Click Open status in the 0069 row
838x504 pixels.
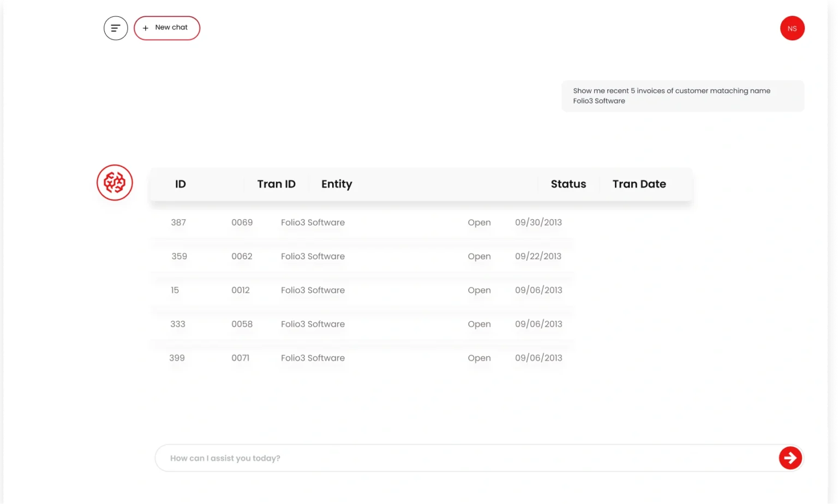tap(479, 223)
